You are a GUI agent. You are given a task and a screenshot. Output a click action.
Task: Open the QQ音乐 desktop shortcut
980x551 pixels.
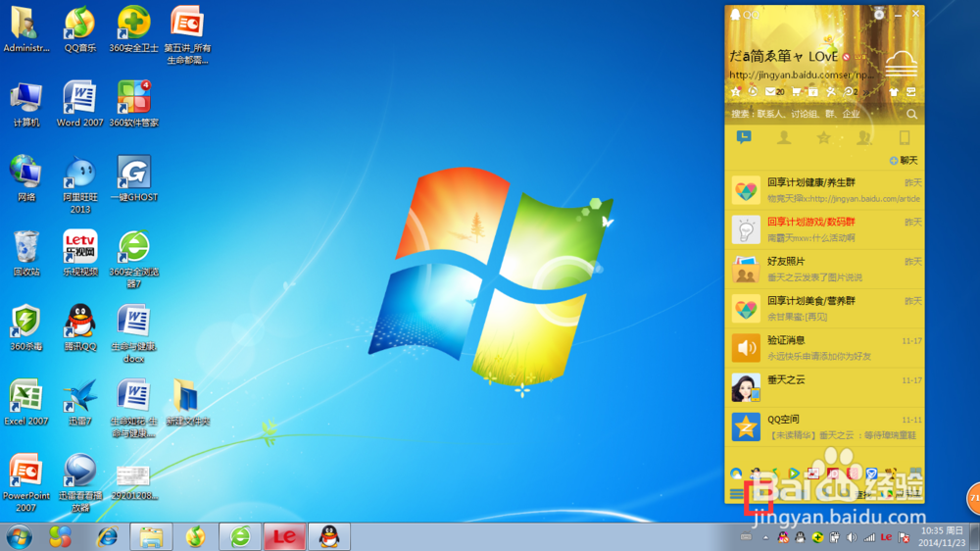tap(80, 30)
